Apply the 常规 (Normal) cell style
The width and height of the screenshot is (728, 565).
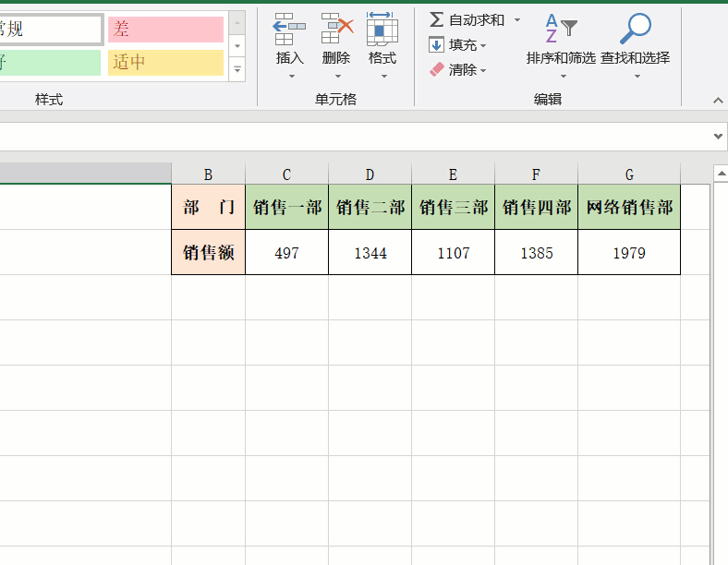pos(50,30)
